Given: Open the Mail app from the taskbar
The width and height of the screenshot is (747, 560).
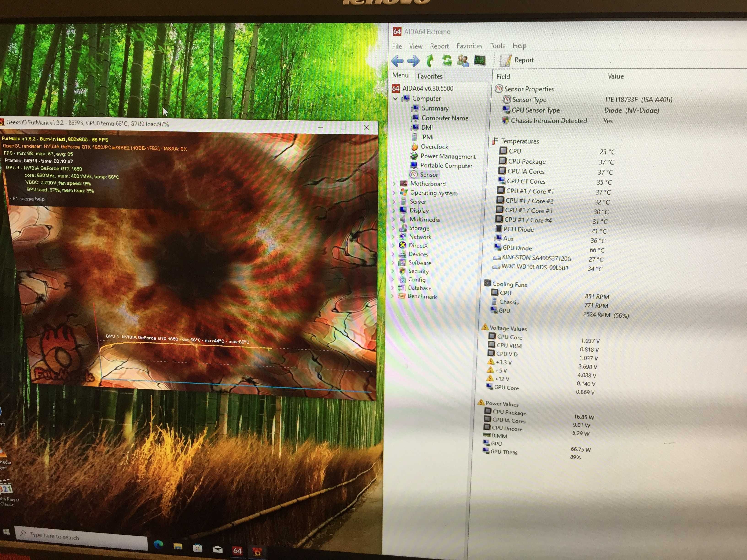Looking at the screenshot, I should click(x=217, y=549).
